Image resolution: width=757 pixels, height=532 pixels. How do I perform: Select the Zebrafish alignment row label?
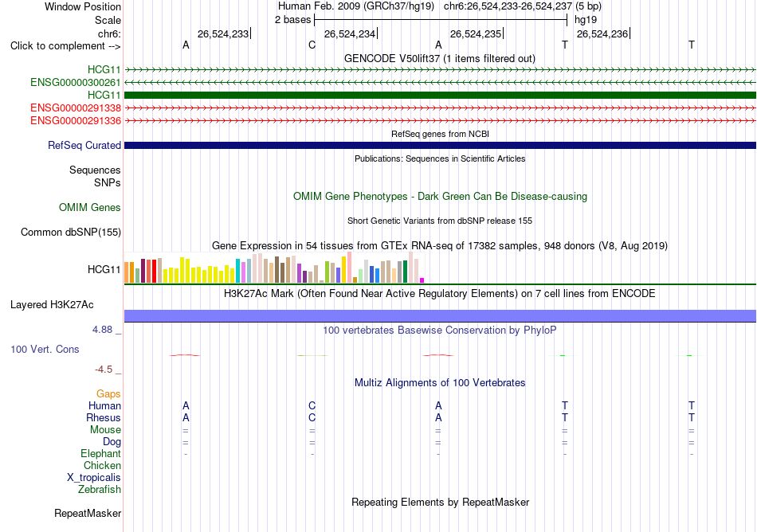(100, 489)
